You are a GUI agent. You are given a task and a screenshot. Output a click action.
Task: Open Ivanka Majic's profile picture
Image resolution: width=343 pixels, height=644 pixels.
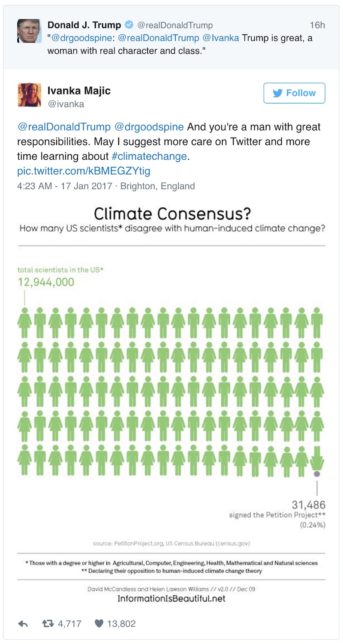tap(29, 95)
